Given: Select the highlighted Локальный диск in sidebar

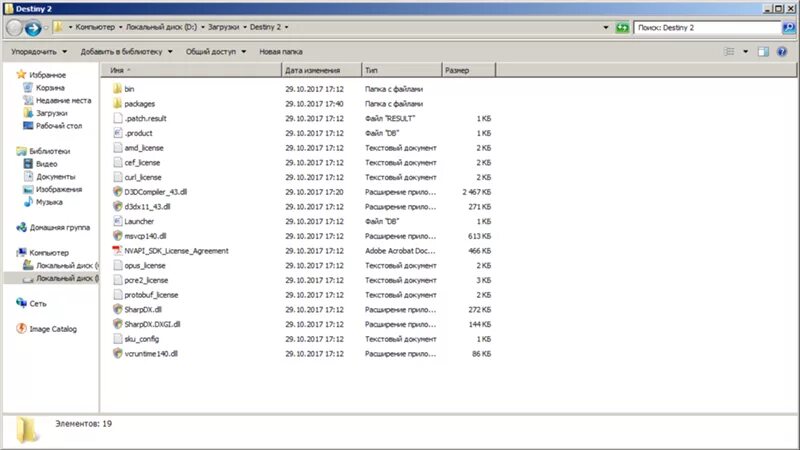Looking at the screenshot, I should (x=52, y=278).
